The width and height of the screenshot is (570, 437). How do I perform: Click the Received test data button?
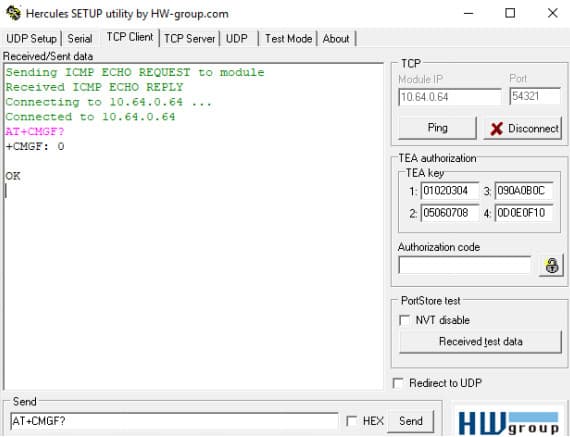point(480,342)
